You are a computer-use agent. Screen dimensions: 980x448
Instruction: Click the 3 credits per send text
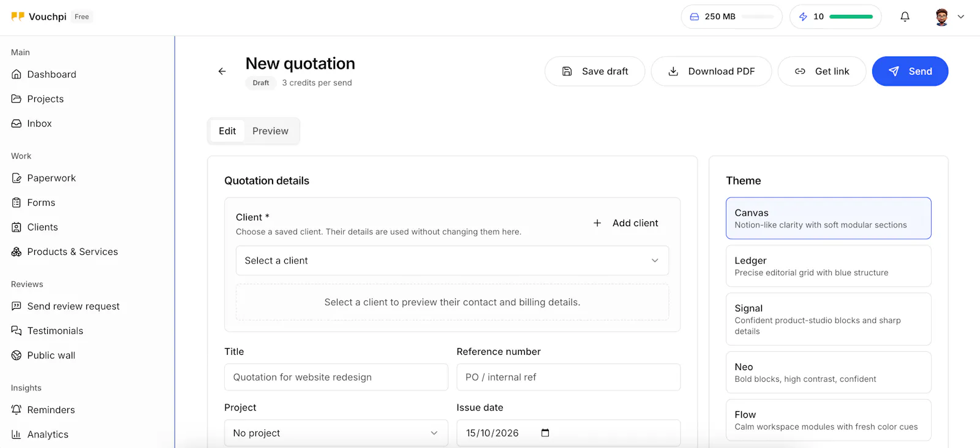pyautogui.click(x=317, y=83)
